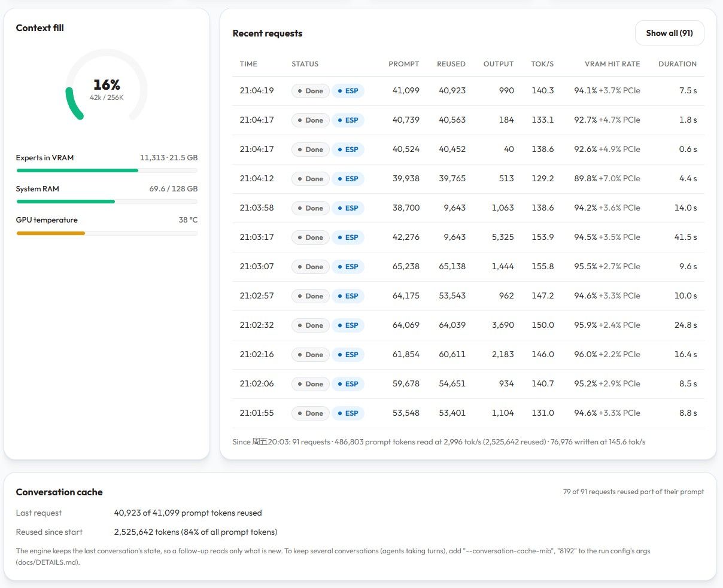
Task: Click the output value 5,325
Action: pyautogui.click(x=503, y=237)
